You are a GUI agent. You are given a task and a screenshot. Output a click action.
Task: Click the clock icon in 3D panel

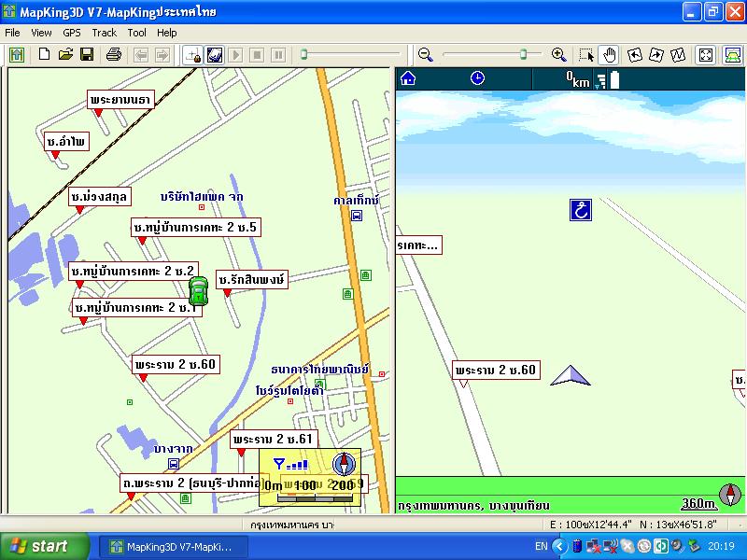(477, 78)
